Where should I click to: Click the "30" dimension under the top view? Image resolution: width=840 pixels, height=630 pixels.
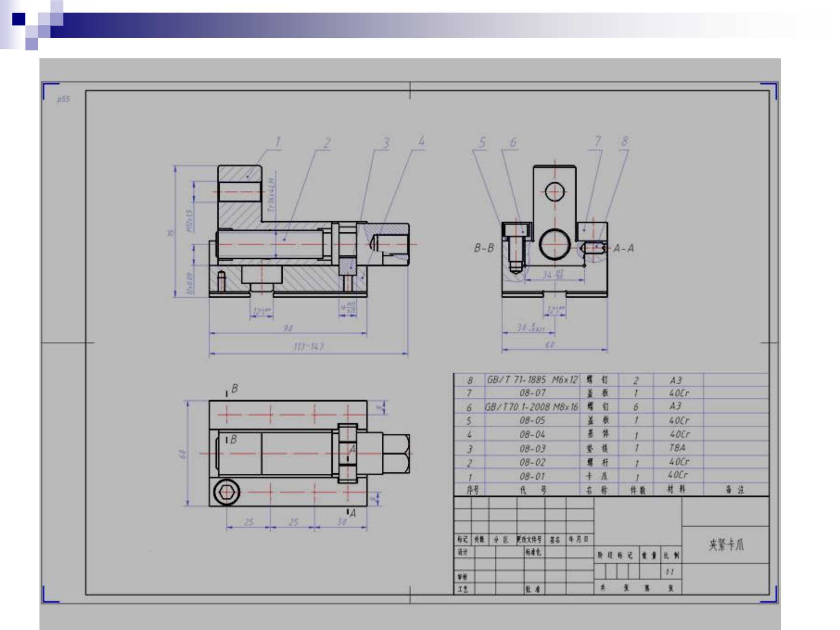(x=342, y=522)
